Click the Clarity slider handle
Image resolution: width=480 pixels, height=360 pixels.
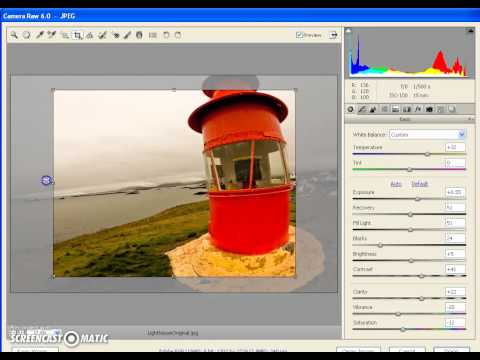tap(421, 299)
